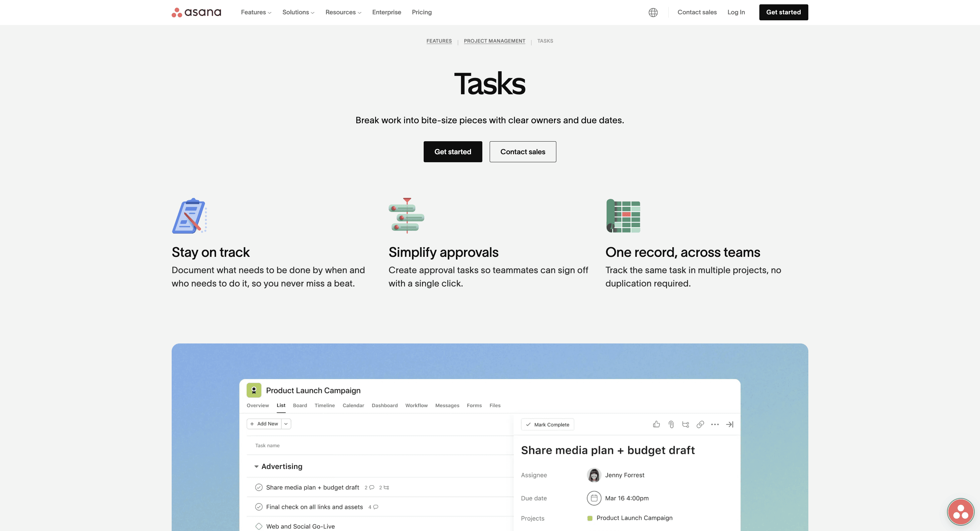This screenshot has height=531, width=980.
Task: Copy task link via the link icon
Action: 700,424
